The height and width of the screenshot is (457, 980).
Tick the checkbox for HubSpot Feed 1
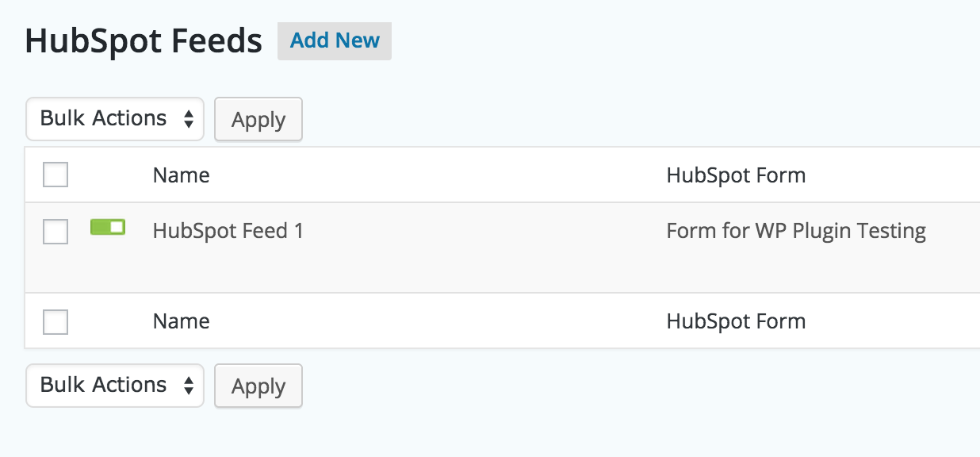coord(56,232)
